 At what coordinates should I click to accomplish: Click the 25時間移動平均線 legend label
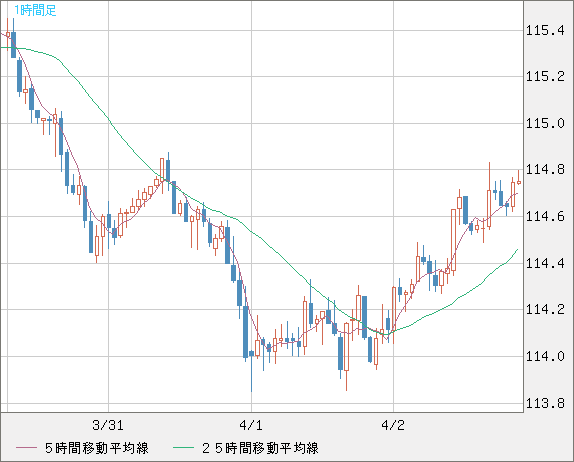[x=260, y=448]
